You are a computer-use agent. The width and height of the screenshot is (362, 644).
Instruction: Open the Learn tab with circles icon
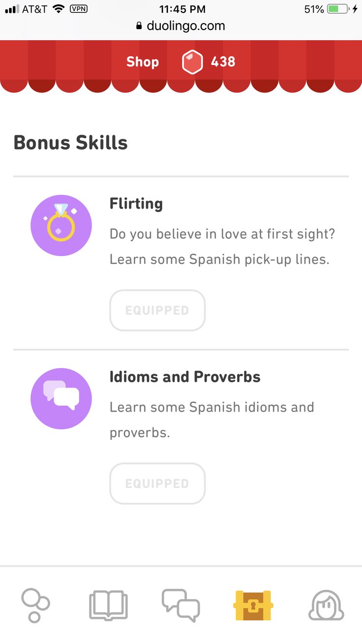(35, 605)
